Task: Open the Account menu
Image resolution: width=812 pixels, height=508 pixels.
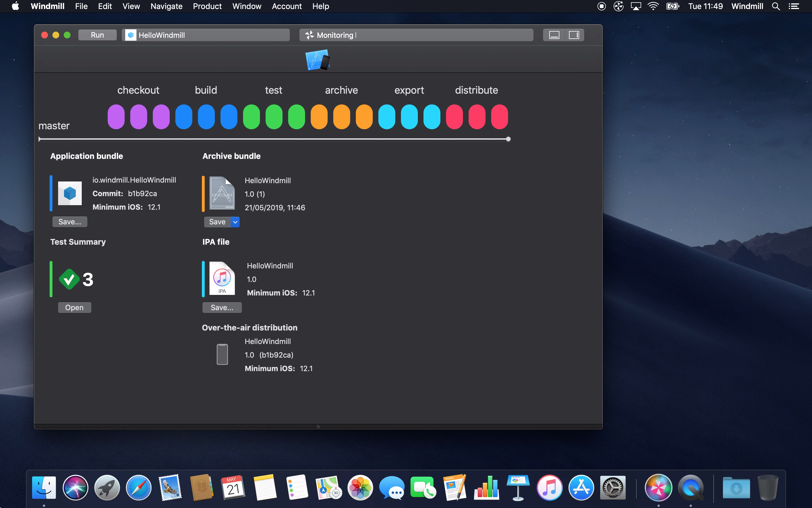Action: [x=286, y=6]
